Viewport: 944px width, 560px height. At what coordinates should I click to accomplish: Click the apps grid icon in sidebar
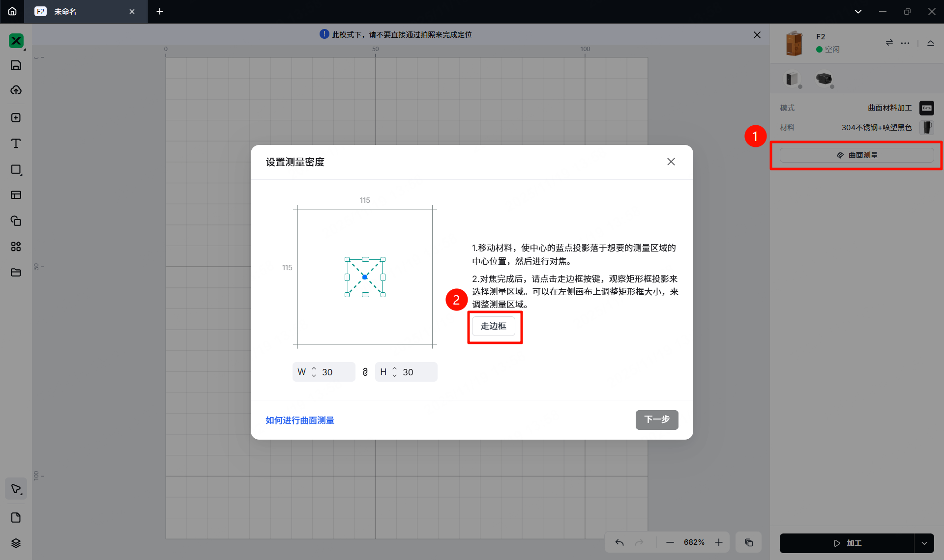(x=16, y=247)
